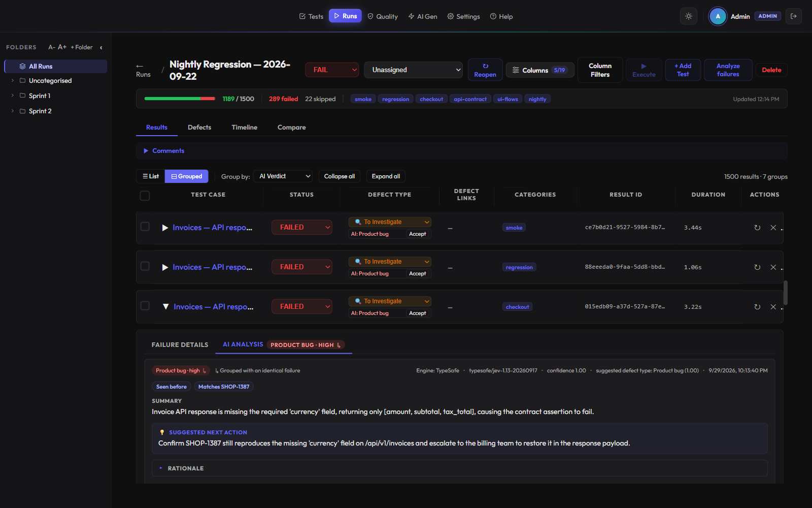Check the smoke row checkbox
This screenshot has height=508, width=812.
(145, 227)
